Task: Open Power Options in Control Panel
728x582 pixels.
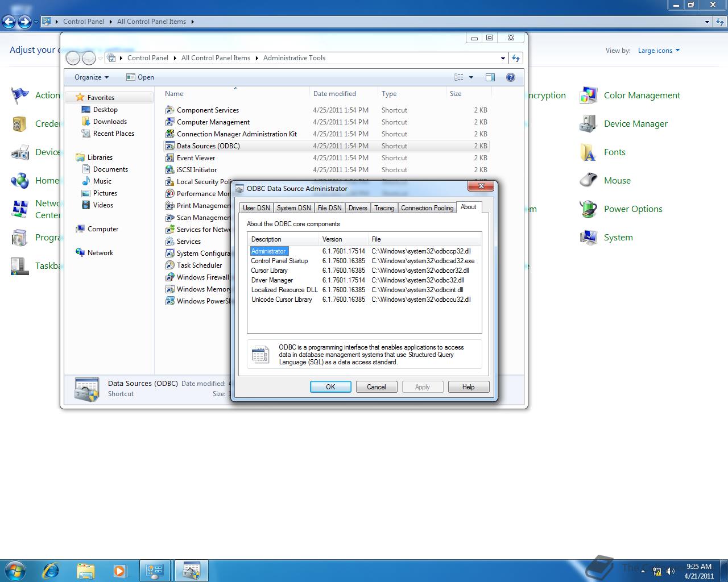Action: pos(633,209)
